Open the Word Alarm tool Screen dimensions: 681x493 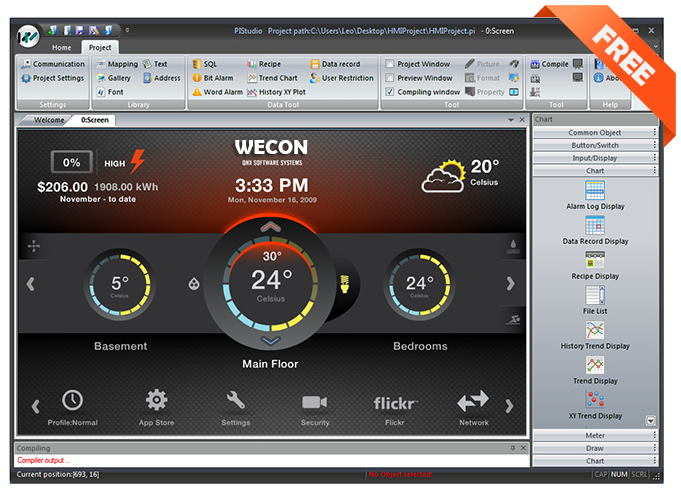218,92
